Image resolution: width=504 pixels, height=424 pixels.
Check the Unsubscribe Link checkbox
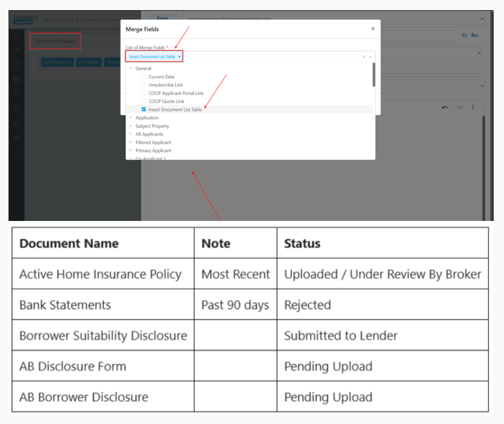point(143,85)
